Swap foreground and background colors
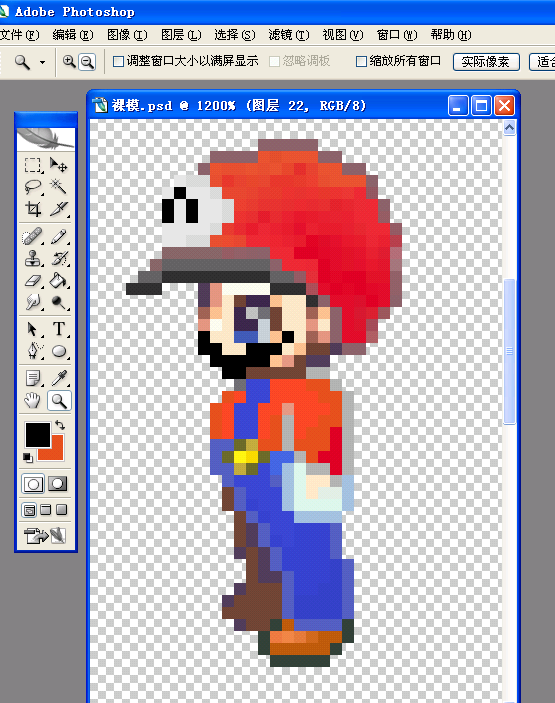 tap(61, 424)
